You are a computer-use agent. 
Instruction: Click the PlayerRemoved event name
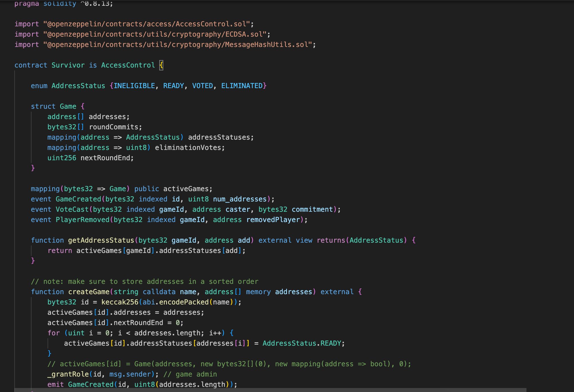82,220
